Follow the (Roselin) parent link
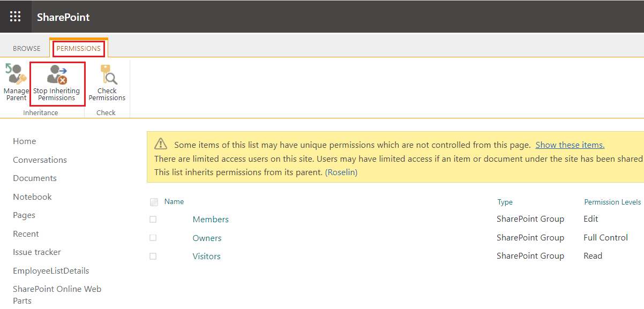 341,172
